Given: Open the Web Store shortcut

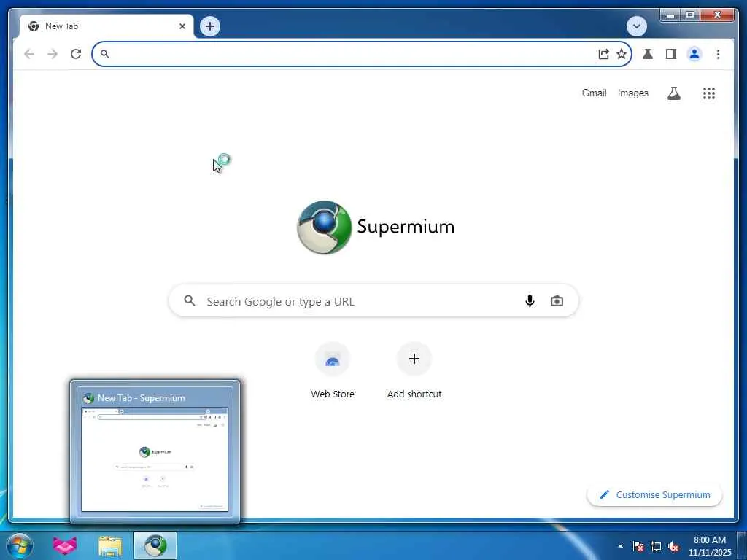Looking at the screenshot, I should point(333,370).
